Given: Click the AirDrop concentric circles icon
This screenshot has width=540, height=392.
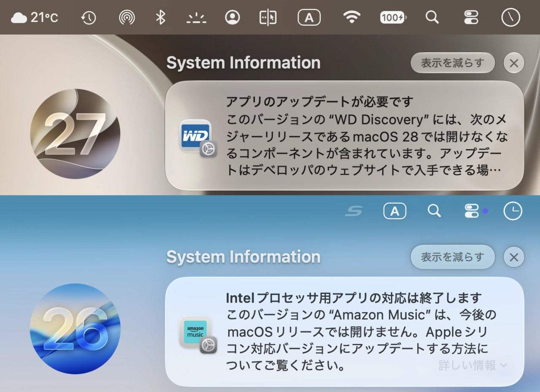Looking at the screenshot, I should coord(127,18).
